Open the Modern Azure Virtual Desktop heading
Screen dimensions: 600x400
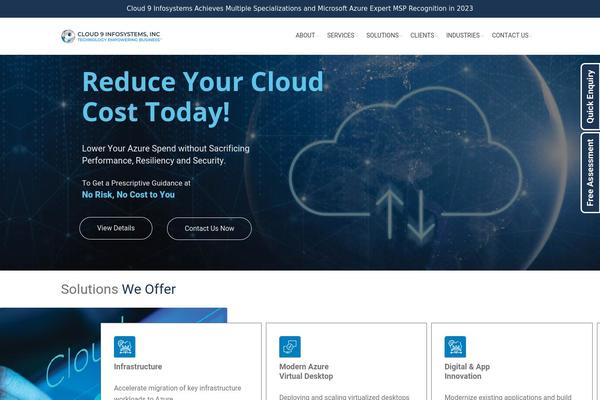point(306,371)
